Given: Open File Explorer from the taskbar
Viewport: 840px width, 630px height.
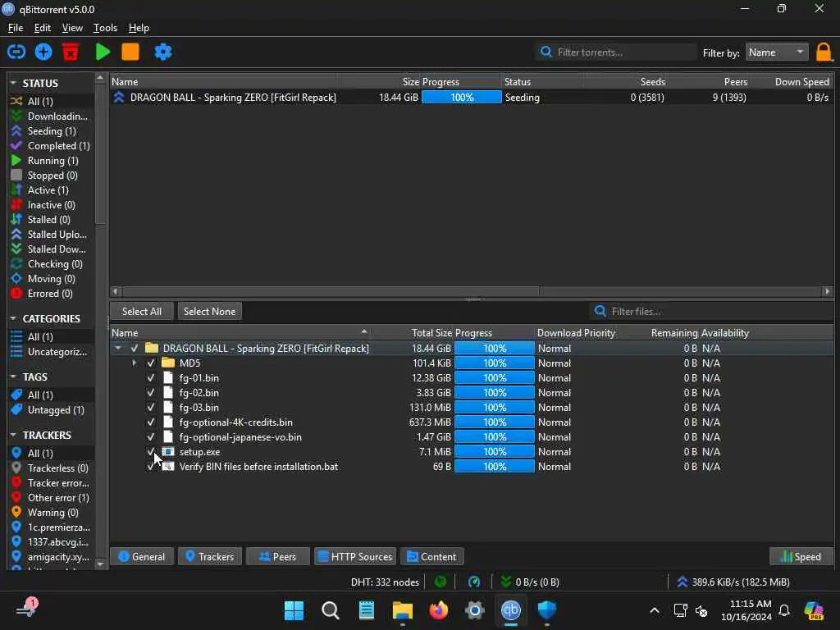Looking at the screenshot, I should coord(402,610).
